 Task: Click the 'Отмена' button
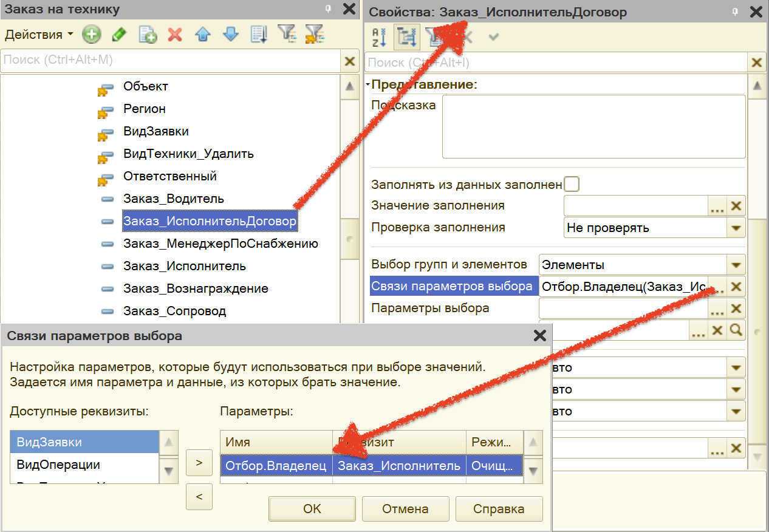coord(405,509)
